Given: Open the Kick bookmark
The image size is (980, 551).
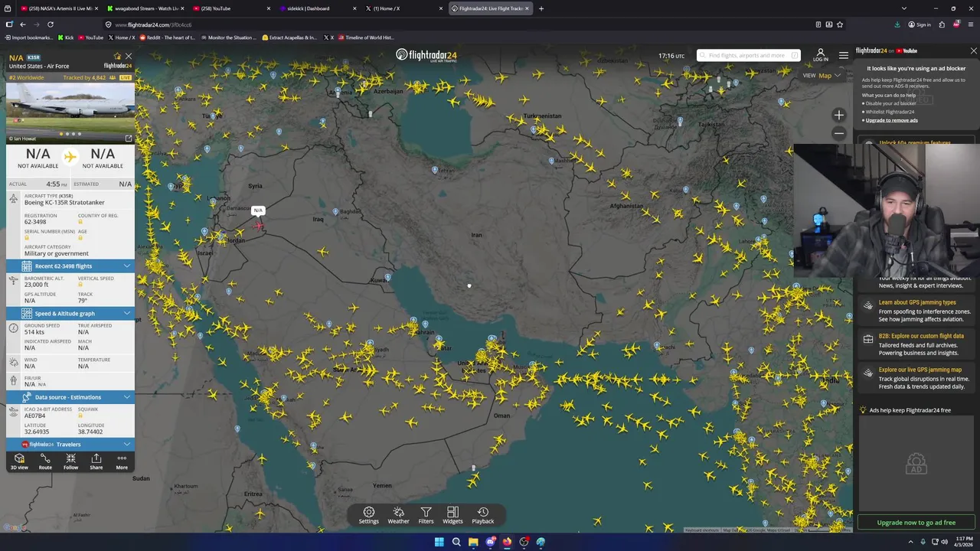Looking at the screenshot, I should click(x=65, y=37).
